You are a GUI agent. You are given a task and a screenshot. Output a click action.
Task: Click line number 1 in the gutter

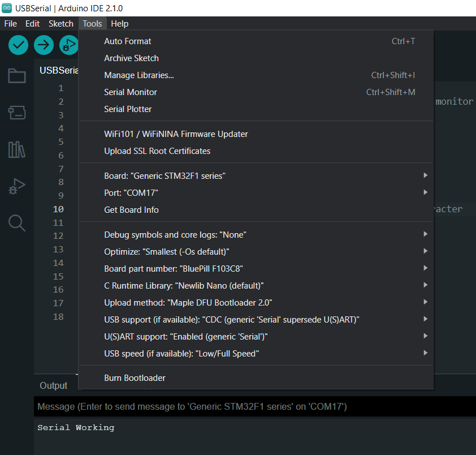coord(61,88)
